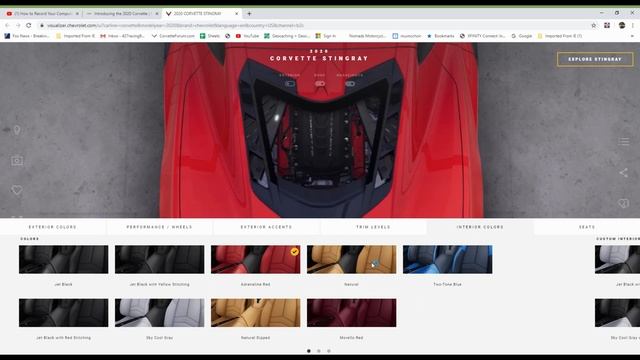640x360 pixels.
Task: Select the Two-Tone Blue interior swatch
Action: (448, 260)
